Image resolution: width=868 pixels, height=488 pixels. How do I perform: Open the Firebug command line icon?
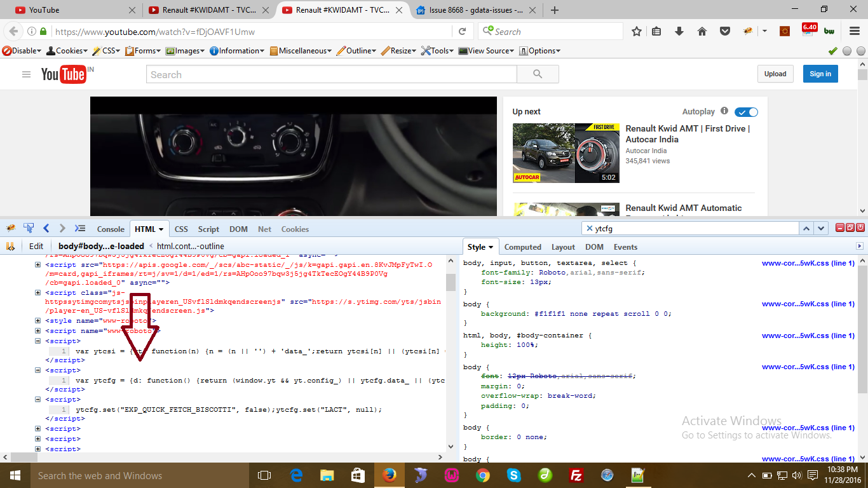[x=79, y=228]
